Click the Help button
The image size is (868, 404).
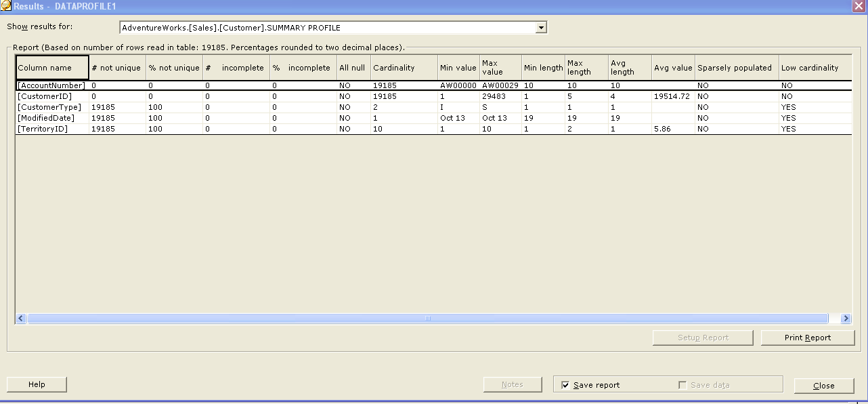37,384
